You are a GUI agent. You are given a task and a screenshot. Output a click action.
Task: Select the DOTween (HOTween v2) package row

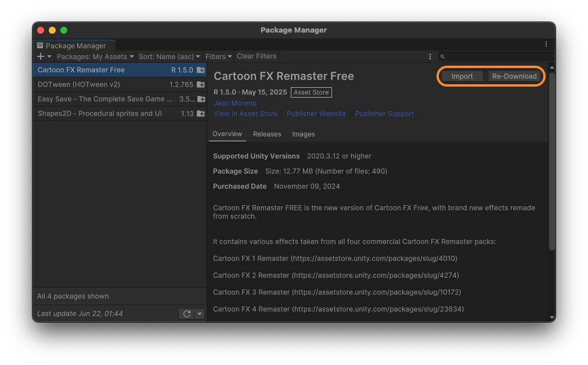[120, 84]
